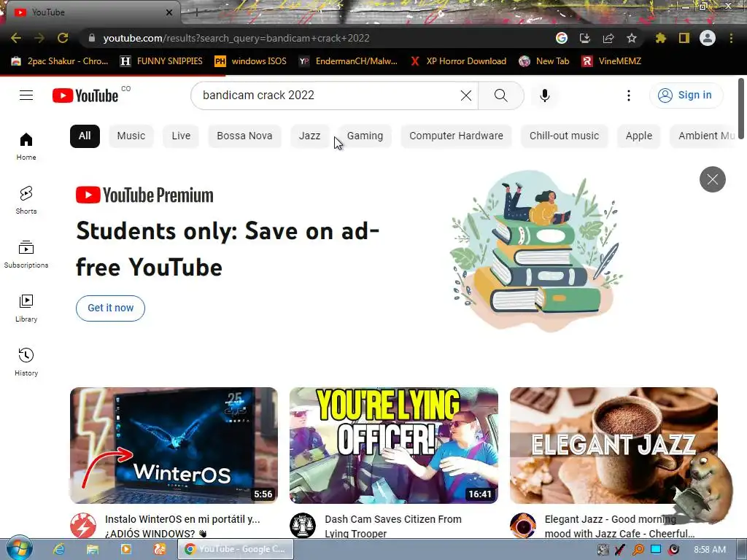This screenshot has height=560, width=747.
Task: Submit search with the magnifier button
Action: 500,96
